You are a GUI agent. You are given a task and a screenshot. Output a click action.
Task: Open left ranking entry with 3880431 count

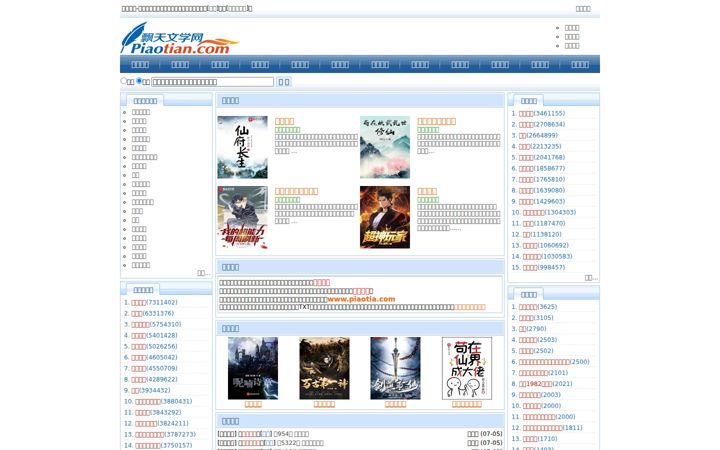pyautogui.click(x=147, y=402)
